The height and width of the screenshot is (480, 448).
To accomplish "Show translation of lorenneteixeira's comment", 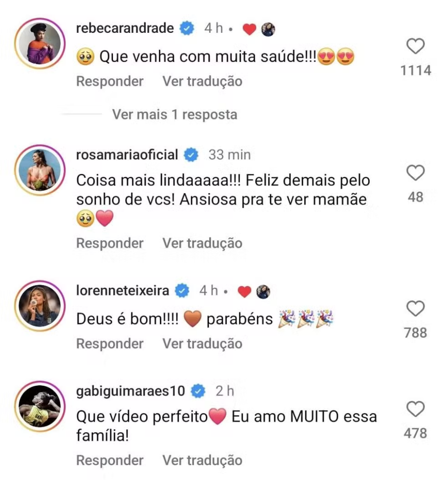I will point(202,344).
